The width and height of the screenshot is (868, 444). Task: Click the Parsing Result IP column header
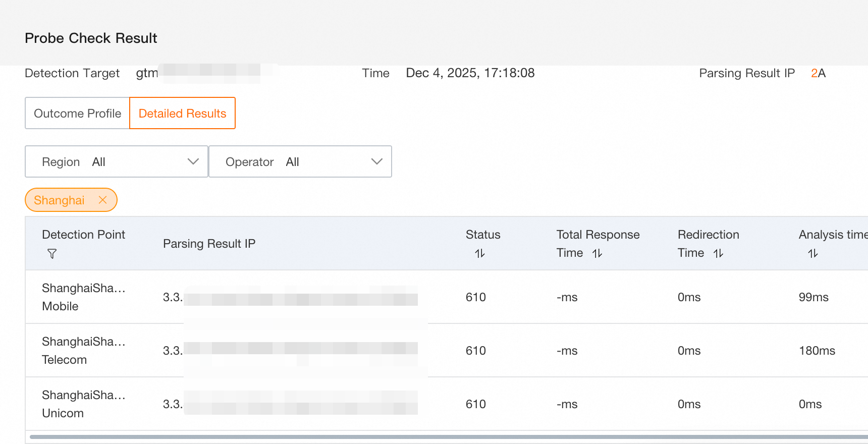(209, 244)
